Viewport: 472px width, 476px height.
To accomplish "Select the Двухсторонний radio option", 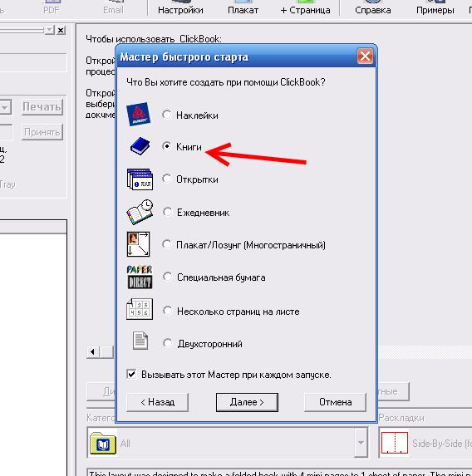I will (x=167, y=343).
